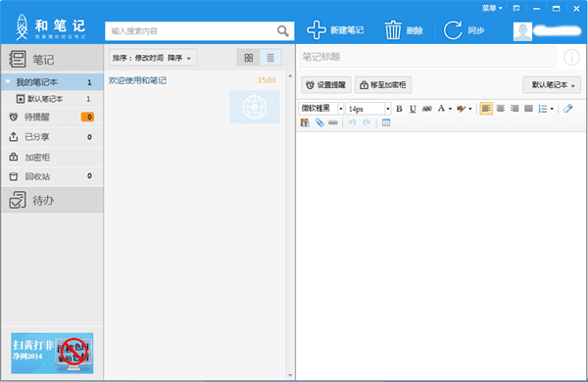Insert a table with table icon
The image size is (588, 382).
(x=386, y=122)
